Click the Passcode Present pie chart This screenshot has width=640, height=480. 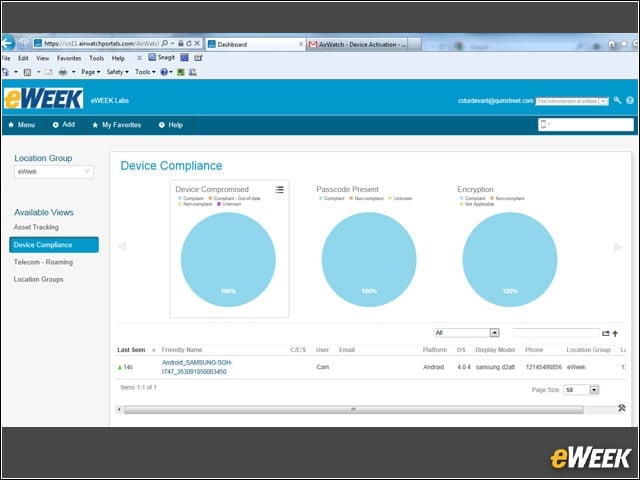pos(369,259)
